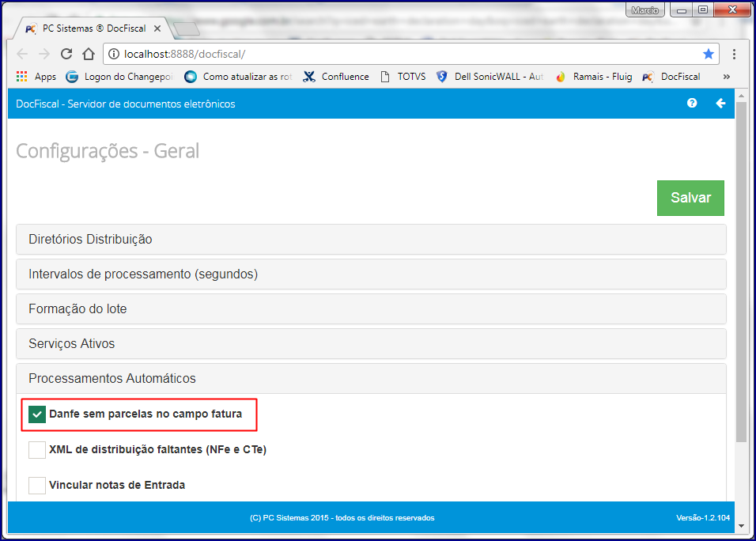Click the Versão-1.2.104 footer text
This screenshot has height=541, width=756.
click(x=702, y=518)
